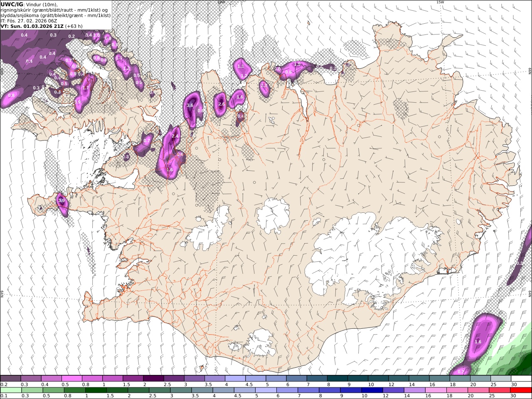Pick snow legend swatch between 4 and 4.5
The width and height of the screenshot is (532, 399).
coord(235,378)
